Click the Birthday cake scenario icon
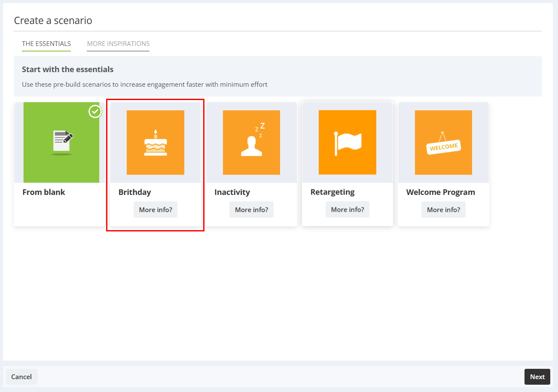This screenshot has height=392, width=558. click(156, 143)
